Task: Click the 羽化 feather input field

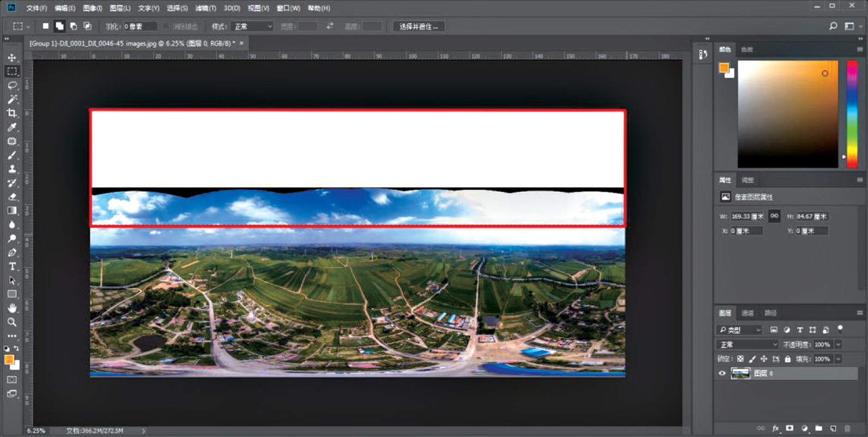Action: (x=140, y=26)
